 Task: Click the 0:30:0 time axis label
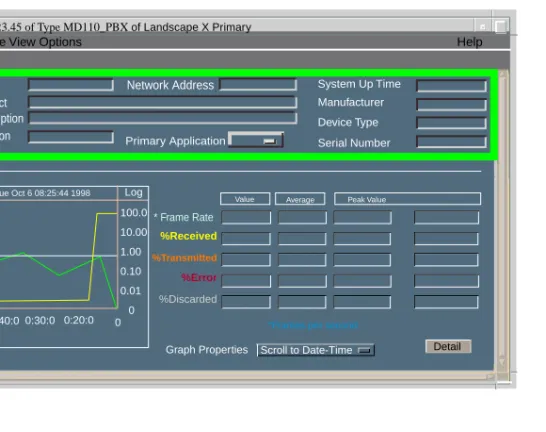(x=40, y=320)
